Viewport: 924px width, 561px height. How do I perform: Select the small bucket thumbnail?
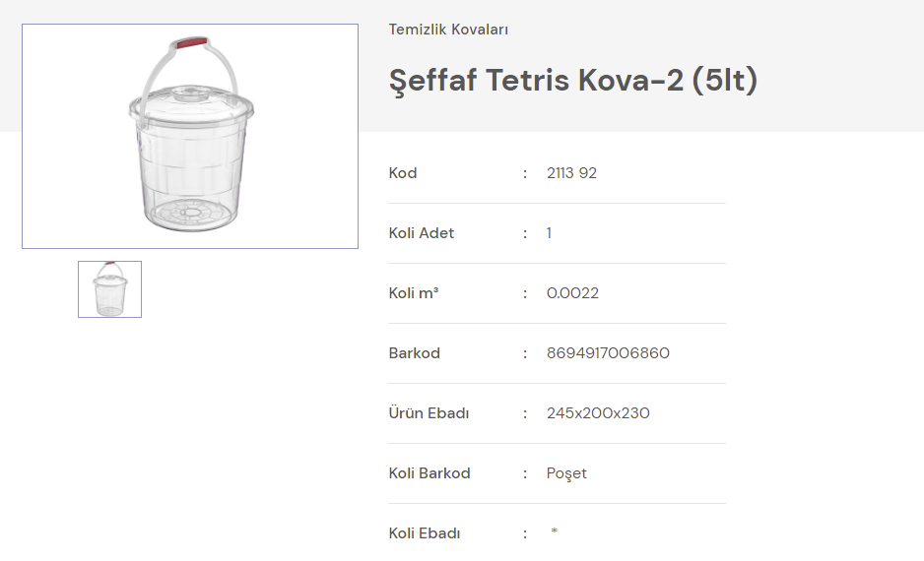(109, 289)
